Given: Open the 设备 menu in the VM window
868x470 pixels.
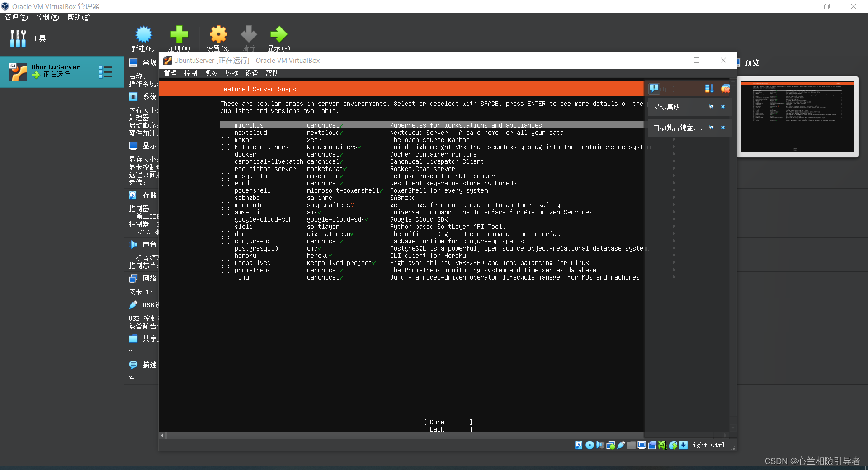Looking at the screenshot, I should pos(252,73).
